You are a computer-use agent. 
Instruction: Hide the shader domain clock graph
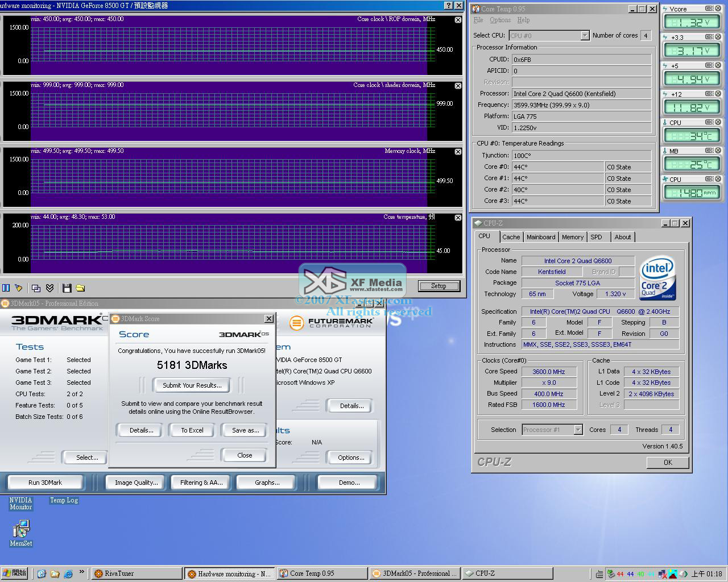pos(458,86)
